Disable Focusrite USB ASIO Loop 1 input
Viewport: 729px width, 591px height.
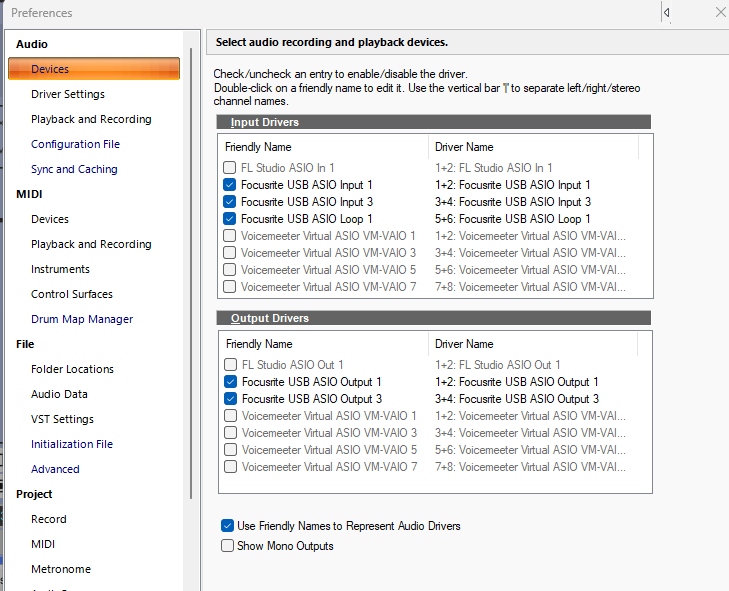(230, 219)
